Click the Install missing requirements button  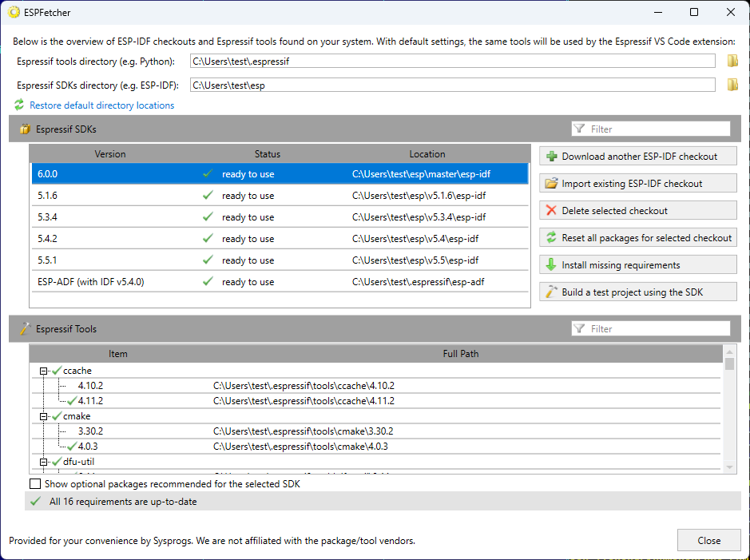pyautogui.click(x=638, y=265)
